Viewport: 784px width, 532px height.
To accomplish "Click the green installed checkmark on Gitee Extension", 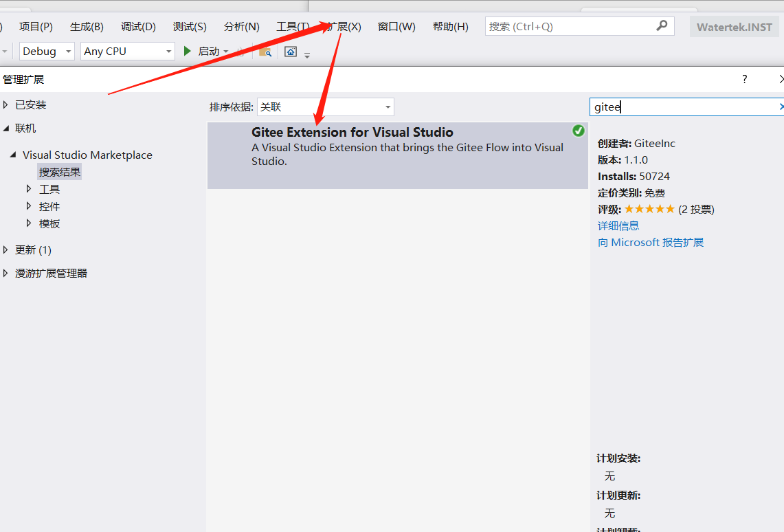I will point(578,130).
